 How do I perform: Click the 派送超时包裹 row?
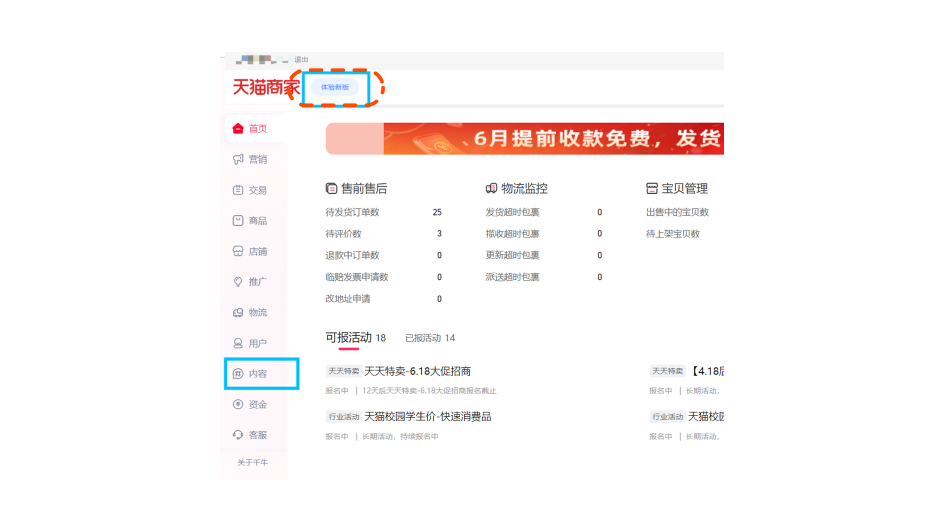(x=544, y=277)
